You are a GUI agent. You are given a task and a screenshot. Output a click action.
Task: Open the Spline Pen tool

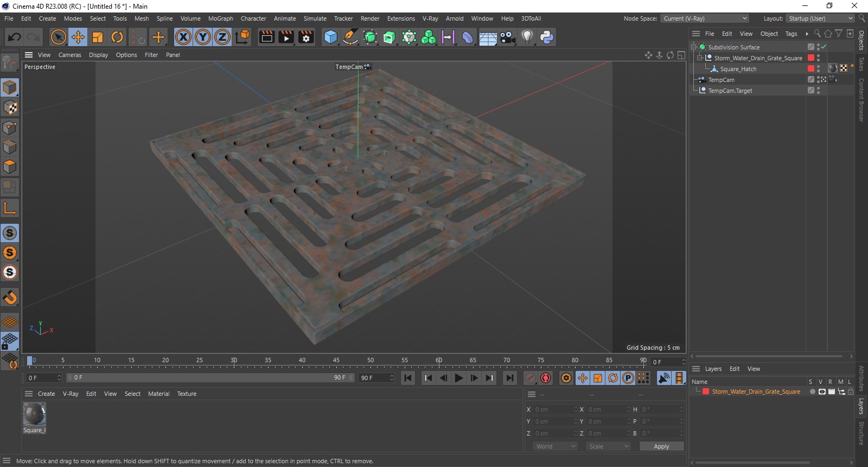(350, 37)
